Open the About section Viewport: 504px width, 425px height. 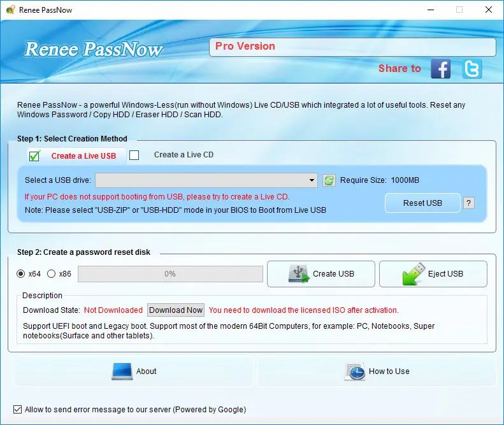pos(134,371)
